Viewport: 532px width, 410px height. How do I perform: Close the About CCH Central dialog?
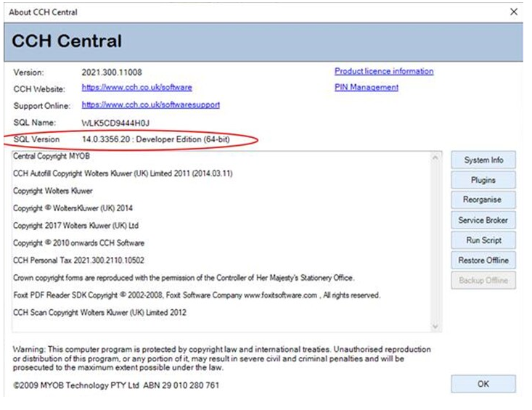[x=514, y=12]
